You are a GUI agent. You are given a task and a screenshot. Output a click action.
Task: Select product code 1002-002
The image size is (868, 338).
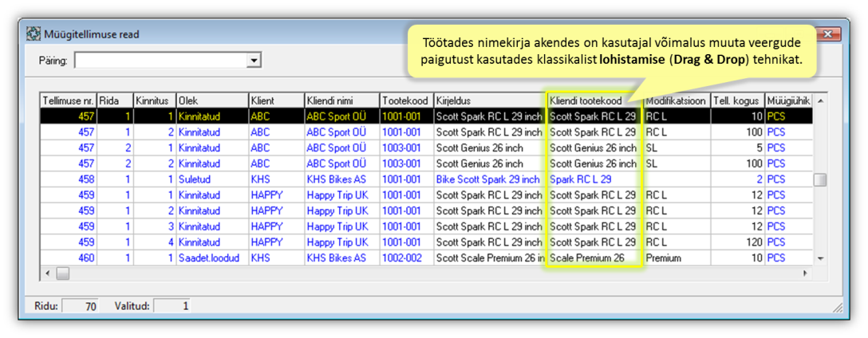(x=407, y=257)
